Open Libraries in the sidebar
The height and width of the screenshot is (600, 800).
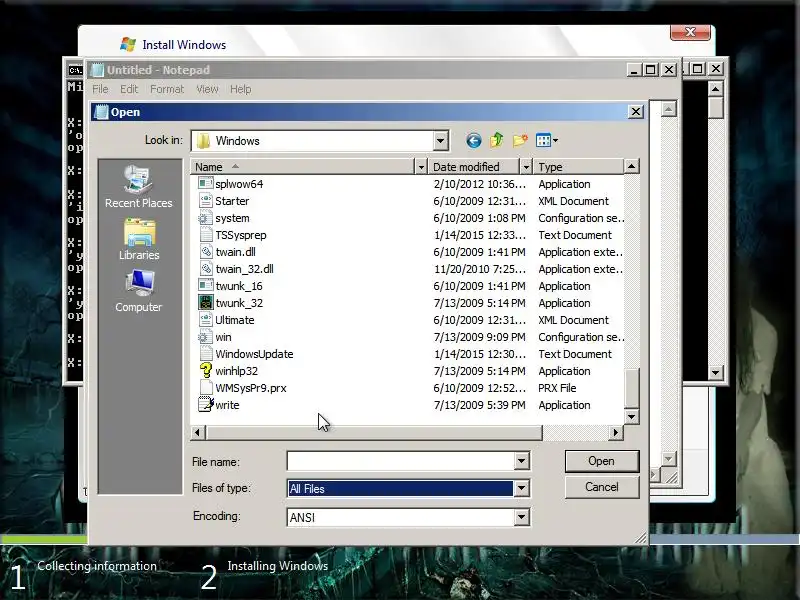pyautogui.click(x=139, y=240)
